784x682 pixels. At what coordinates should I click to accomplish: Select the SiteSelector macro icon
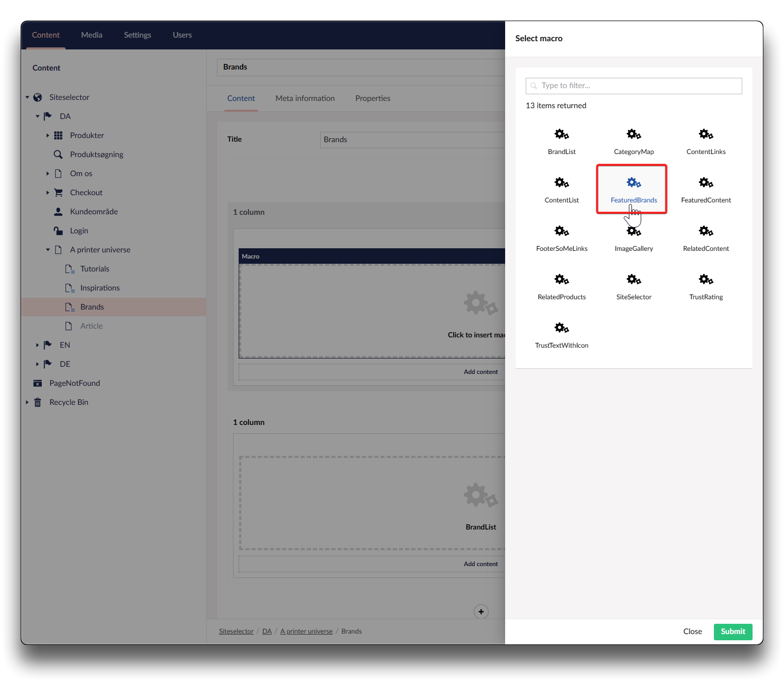click(633, 280)
